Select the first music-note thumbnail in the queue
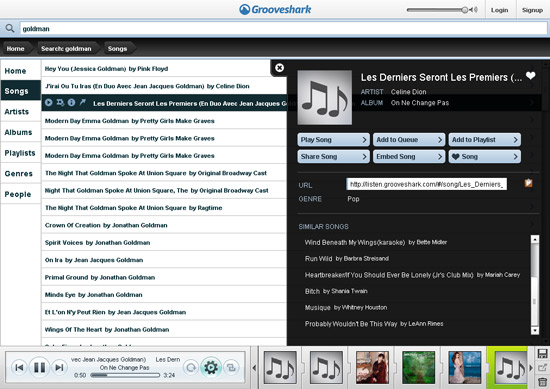 (x=280, y=367)
